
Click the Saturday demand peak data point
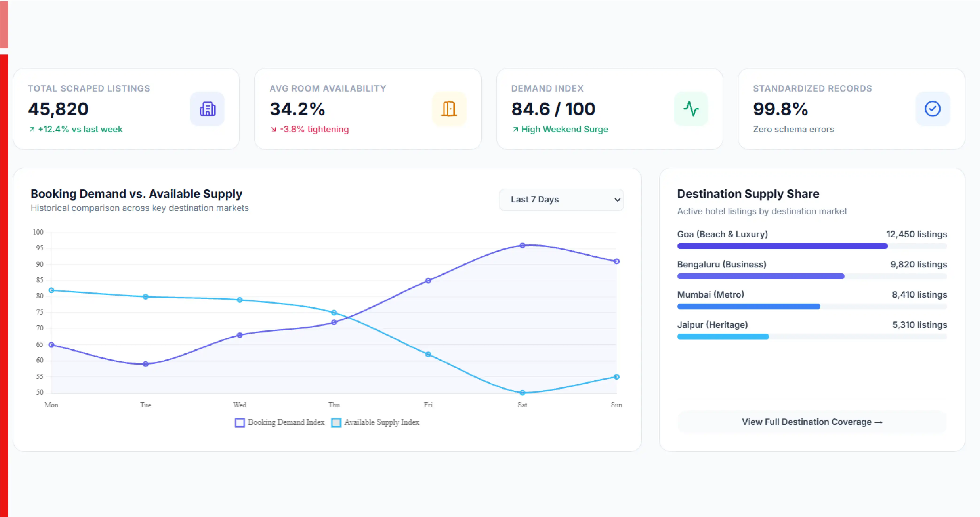tap(522, 245)
